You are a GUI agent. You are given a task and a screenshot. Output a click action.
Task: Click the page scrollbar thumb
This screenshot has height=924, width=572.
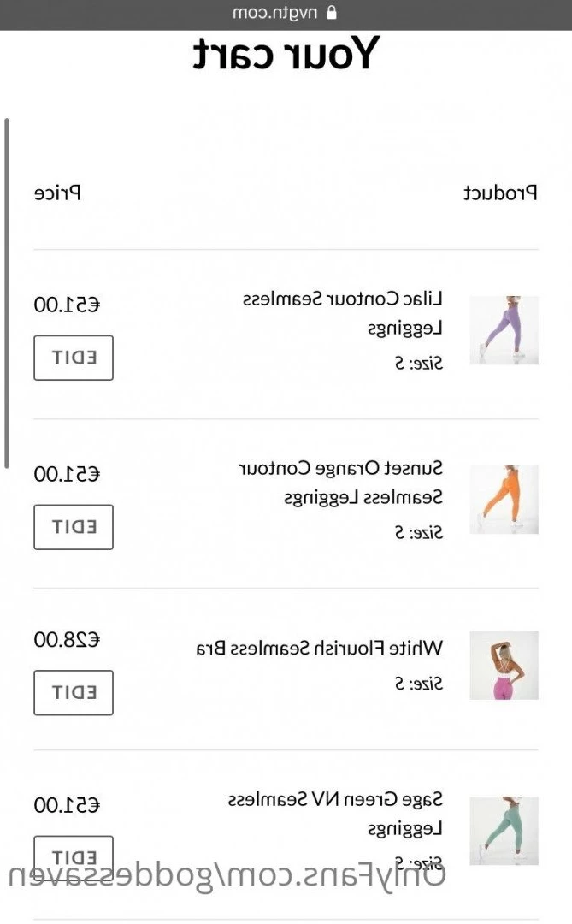[7, 293]
